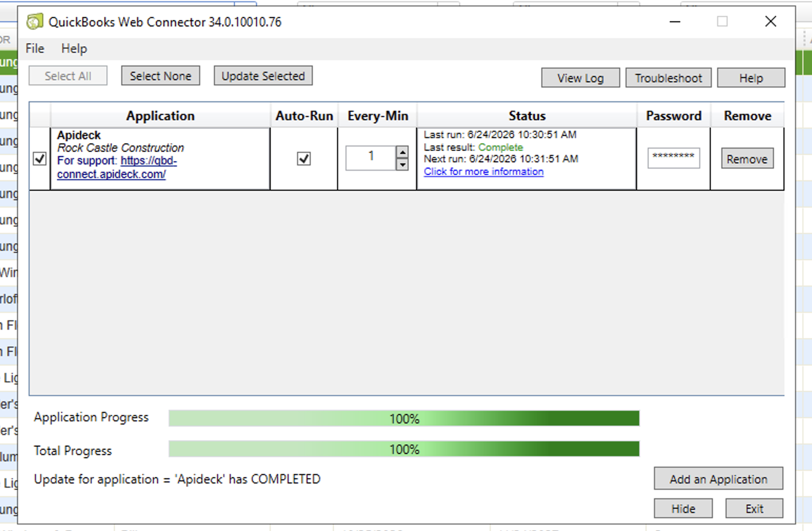The width and height of the screenshot is (812, 531).
Task: Open the Help menu
Action: (x=74, y=48)
